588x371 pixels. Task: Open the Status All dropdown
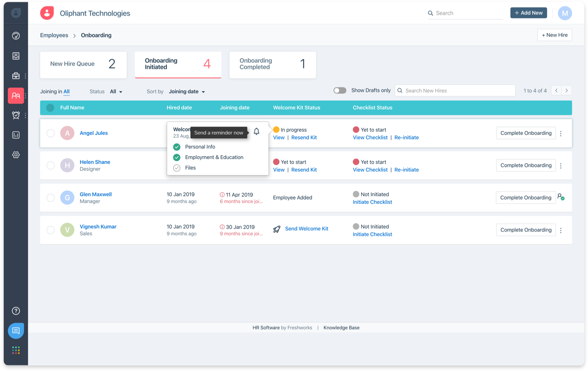[115, 92]
